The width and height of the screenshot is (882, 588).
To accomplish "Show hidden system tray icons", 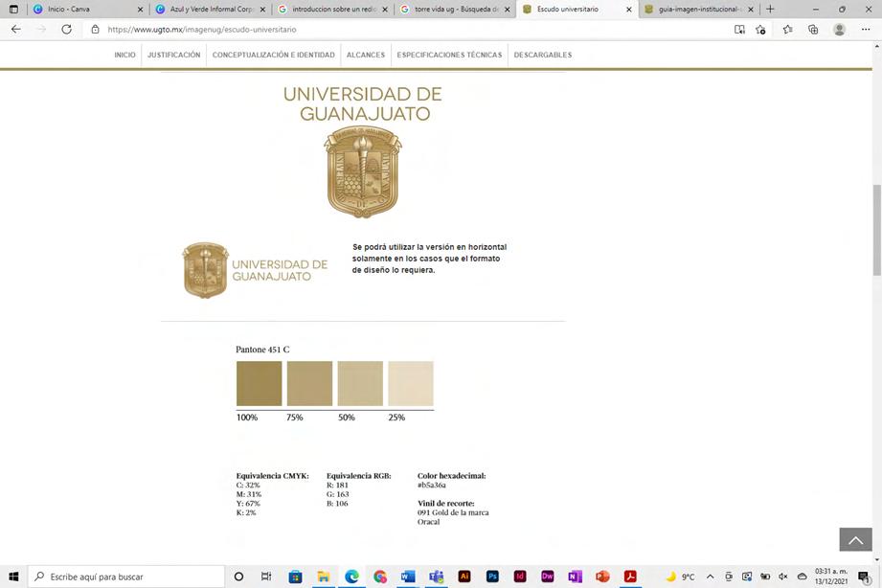I will click(x=710, y=577).
